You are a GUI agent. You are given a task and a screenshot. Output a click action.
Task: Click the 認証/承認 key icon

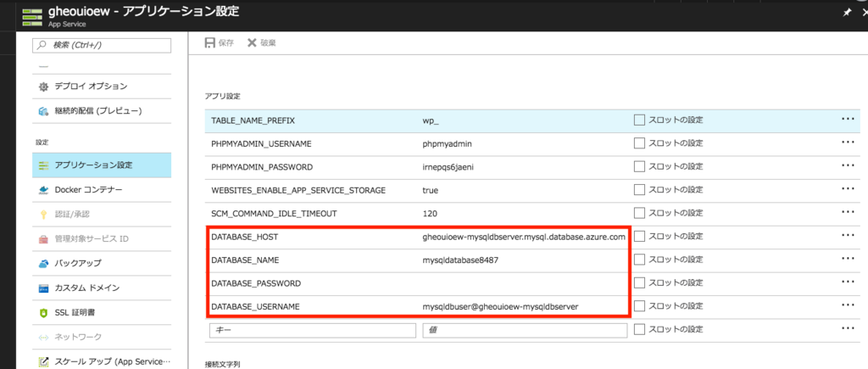[44, 215]
